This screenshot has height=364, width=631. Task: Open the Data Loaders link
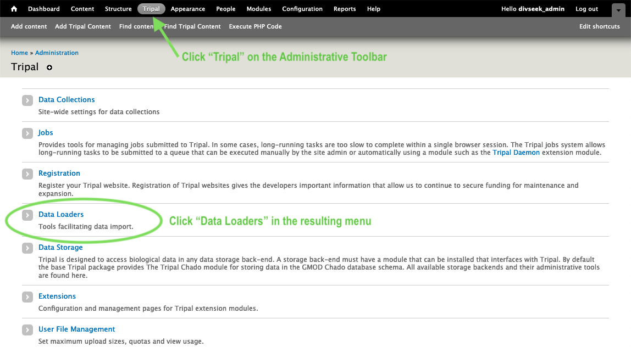tap(61, 215)
